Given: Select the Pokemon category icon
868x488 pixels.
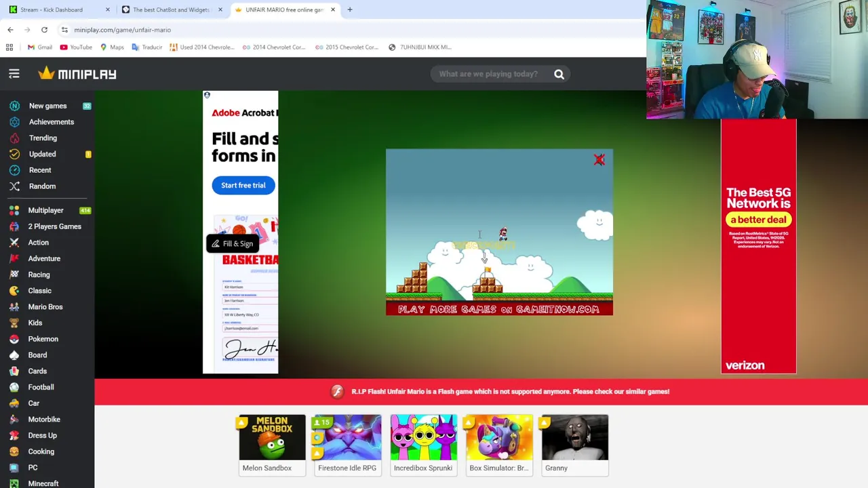Looking at the screenshot, I should coord(14,339).
